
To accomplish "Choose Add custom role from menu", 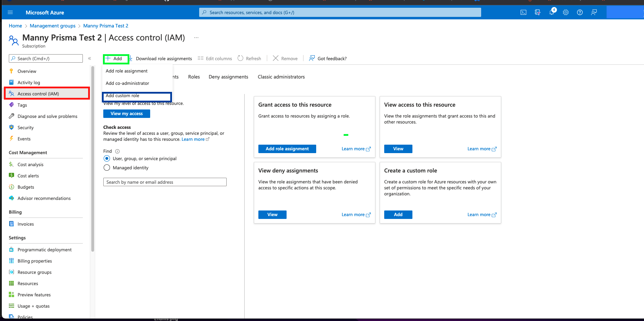I will [123, 96].
